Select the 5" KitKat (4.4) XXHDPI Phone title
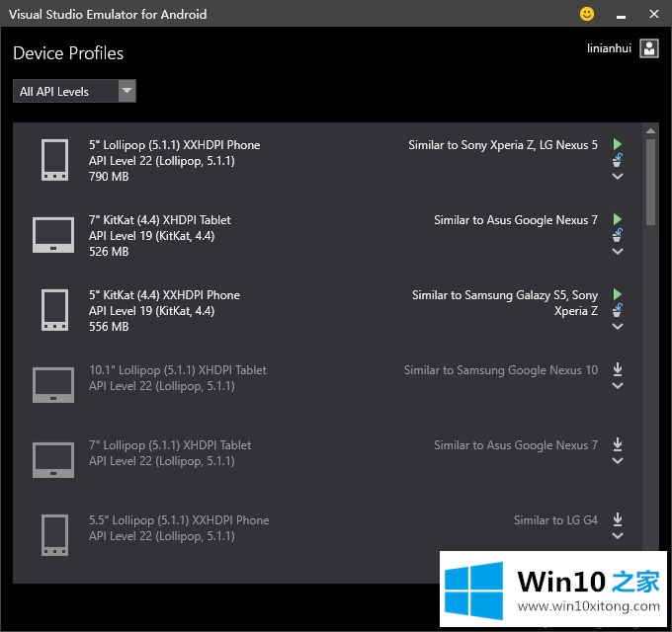This screenshot has height=632, width=672. 165,295
